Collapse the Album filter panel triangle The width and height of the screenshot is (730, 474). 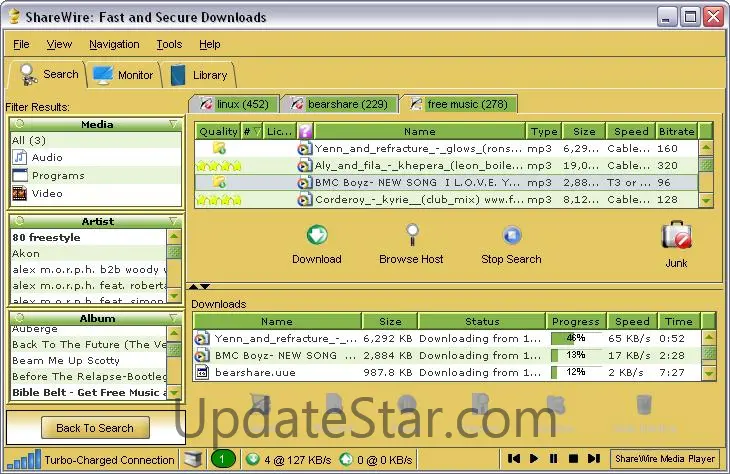point(174,318)
